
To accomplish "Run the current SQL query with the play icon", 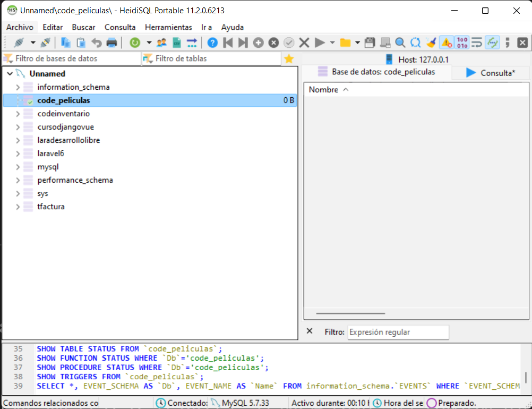I will 320,44.
